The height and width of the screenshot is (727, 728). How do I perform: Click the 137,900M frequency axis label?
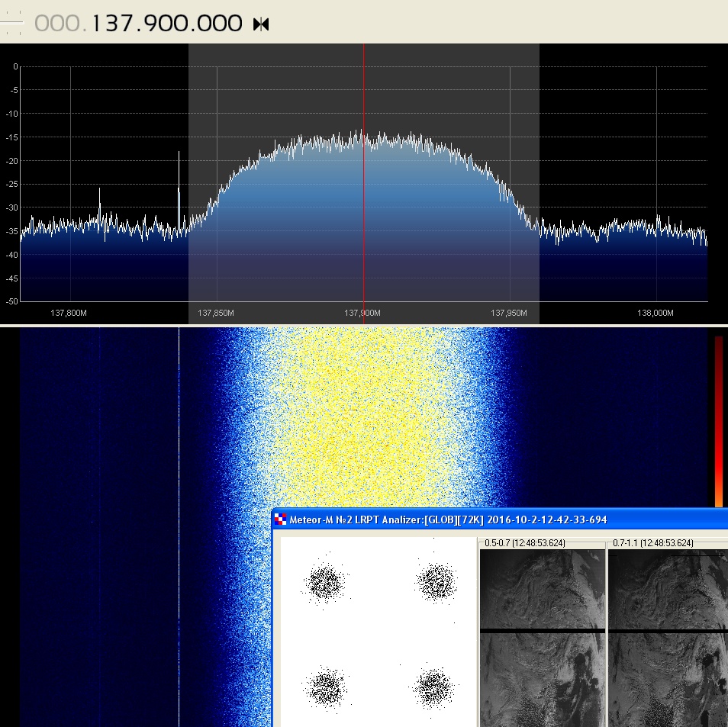(x=362, y=313)
